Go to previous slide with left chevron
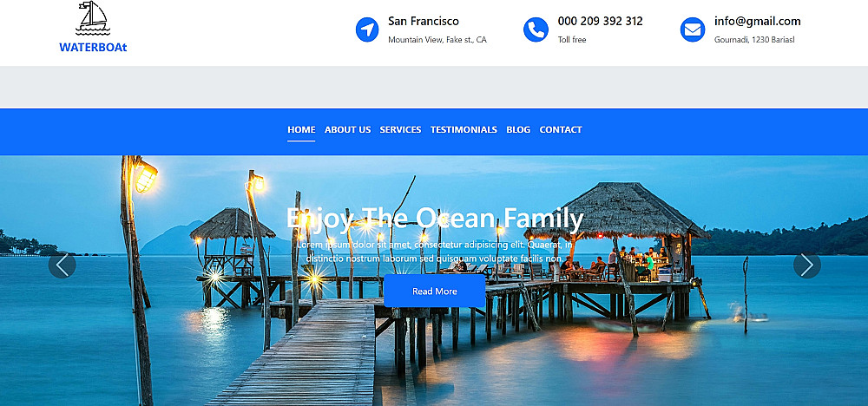 coord(62,265)
